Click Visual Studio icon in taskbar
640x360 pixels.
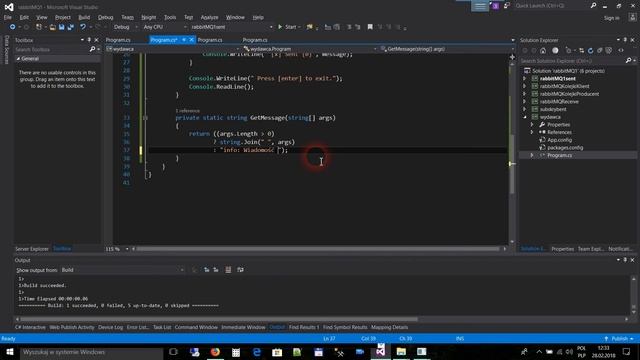380,352
